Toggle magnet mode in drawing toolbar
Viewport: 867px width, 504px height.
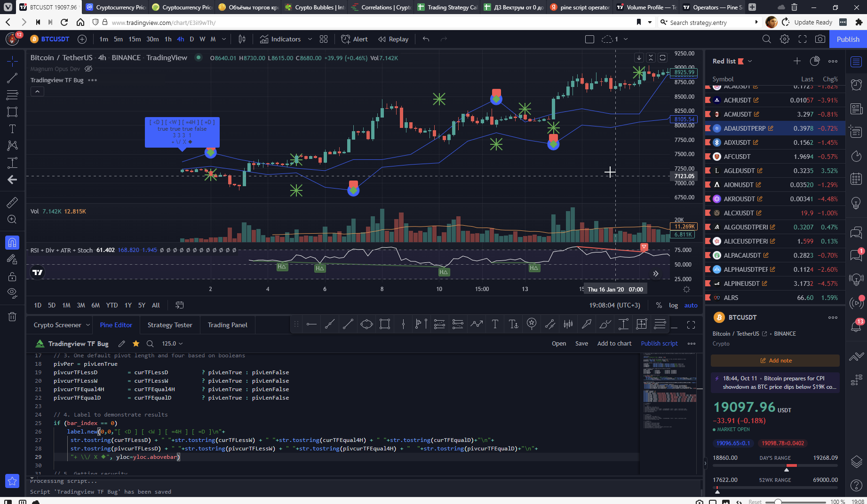click(12, 243)
